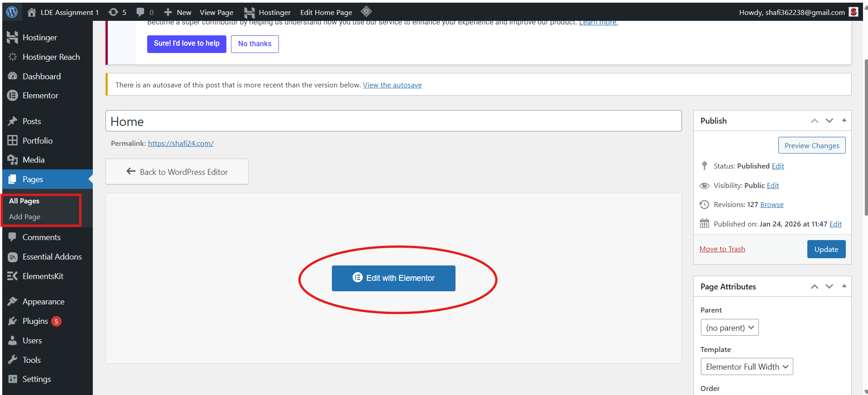Image resolution: width=868 pixels, height=395 pixels.
Task: Click into the Home title field
Action: point(393,121)
